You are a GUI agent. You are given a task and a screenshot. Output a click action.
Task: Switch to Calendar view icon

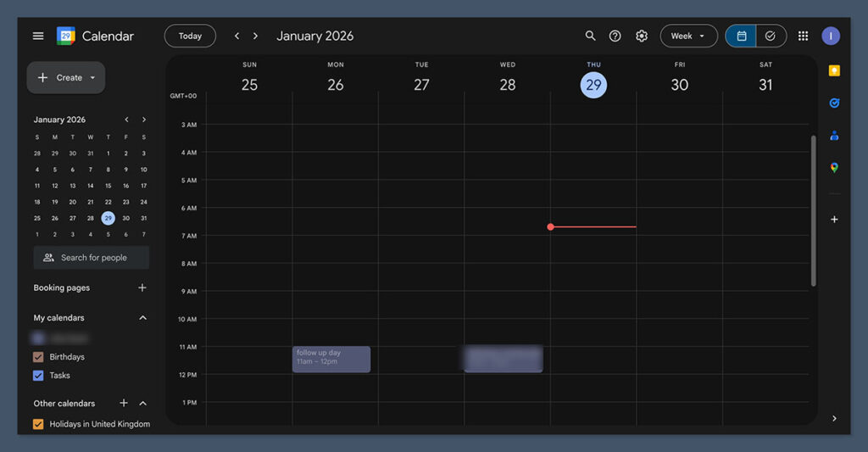coord(741,36)
